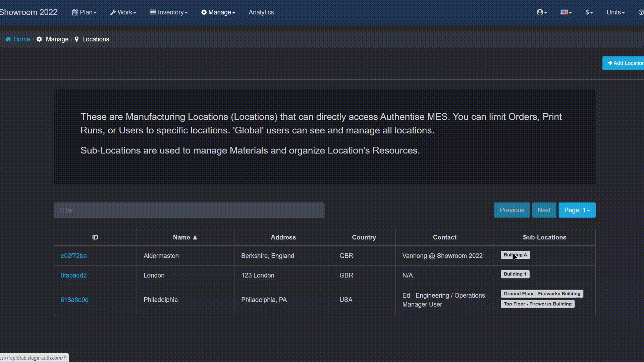Open the Page: 1 dropdown
This screenshot has height=362, width=644.
point(577,210)
